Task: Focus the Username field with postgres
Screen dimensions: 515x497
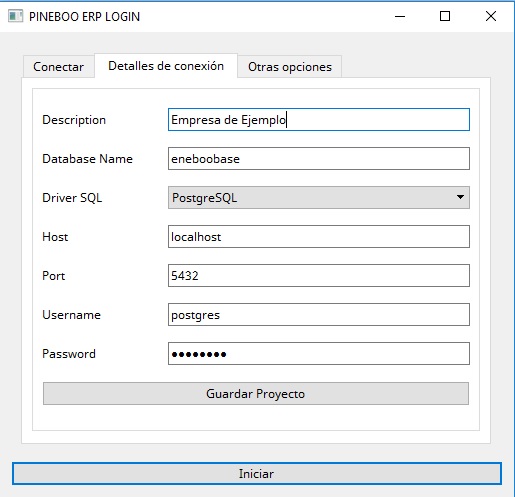Action: pos(319,314)
